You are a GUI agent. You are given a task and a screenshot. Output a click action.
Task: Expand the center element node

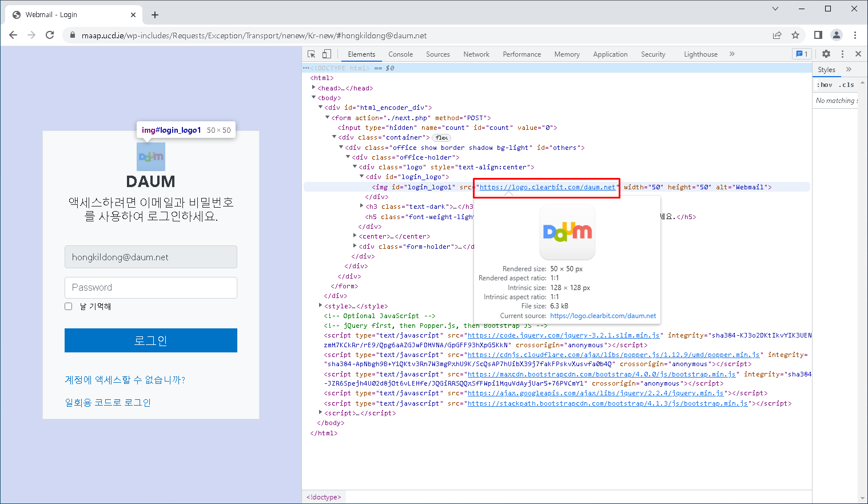[355, 236]
